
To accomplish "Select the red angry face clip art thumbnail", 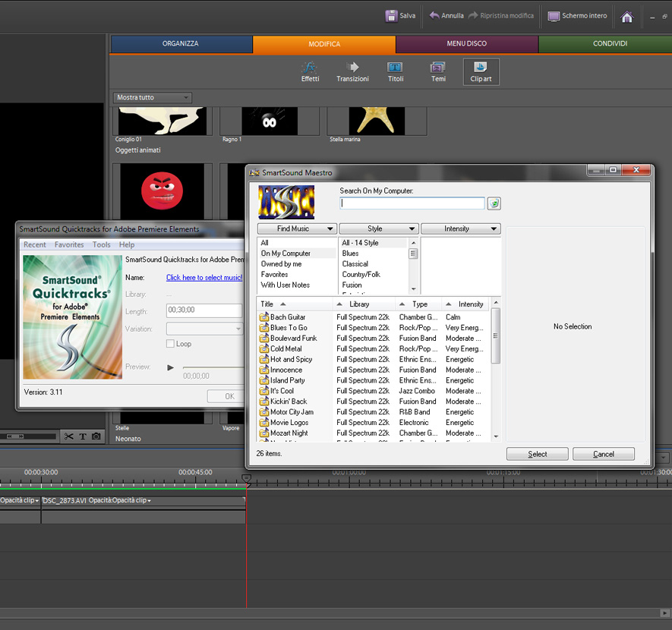I will (162, 191).
